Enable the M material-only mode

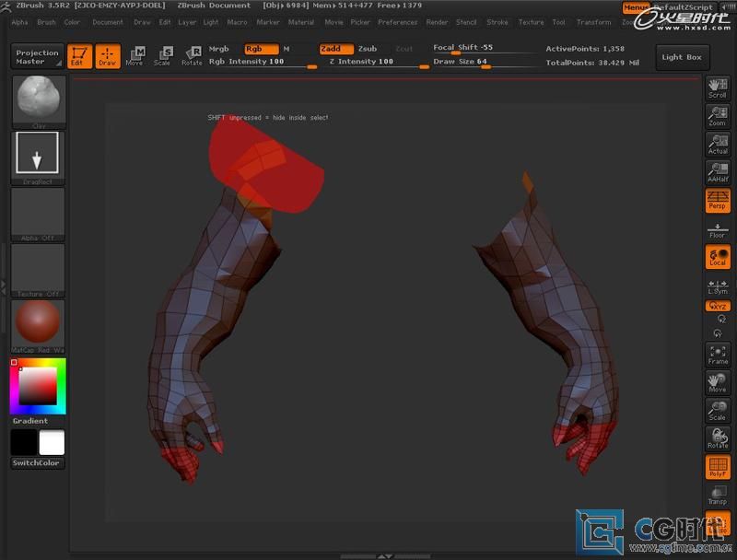click(287, 49)
